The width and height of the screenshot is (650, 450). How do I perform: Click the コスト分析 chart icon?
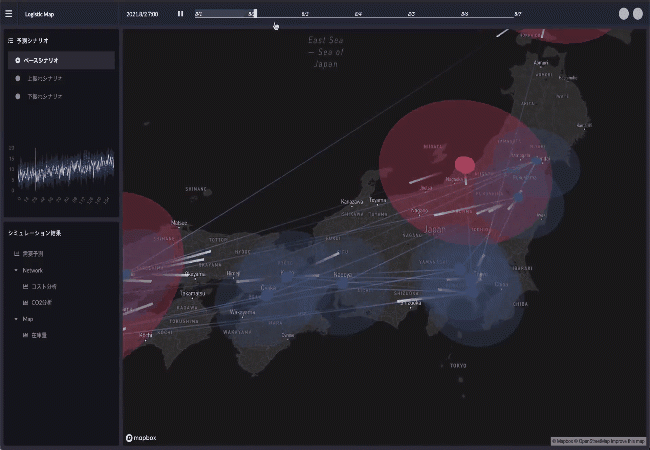point(25,286)
